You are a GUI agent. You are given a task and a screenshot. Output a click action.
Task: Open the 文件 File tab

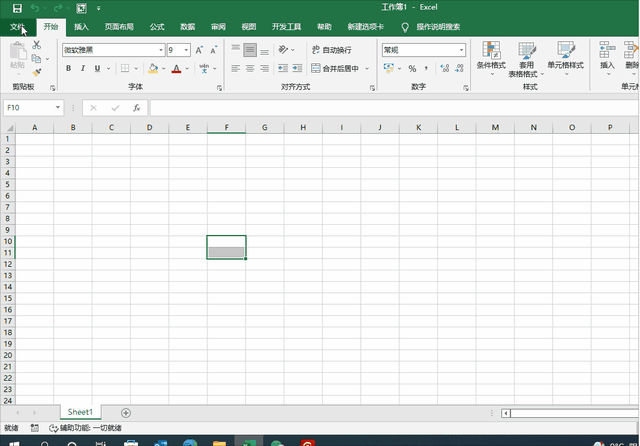17,27
